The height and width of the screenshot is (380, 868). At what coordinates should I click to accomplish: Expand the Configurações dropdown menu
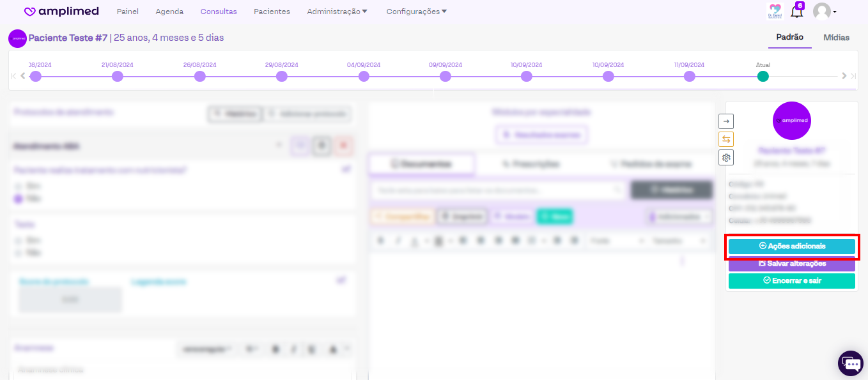tap(416, 11)
